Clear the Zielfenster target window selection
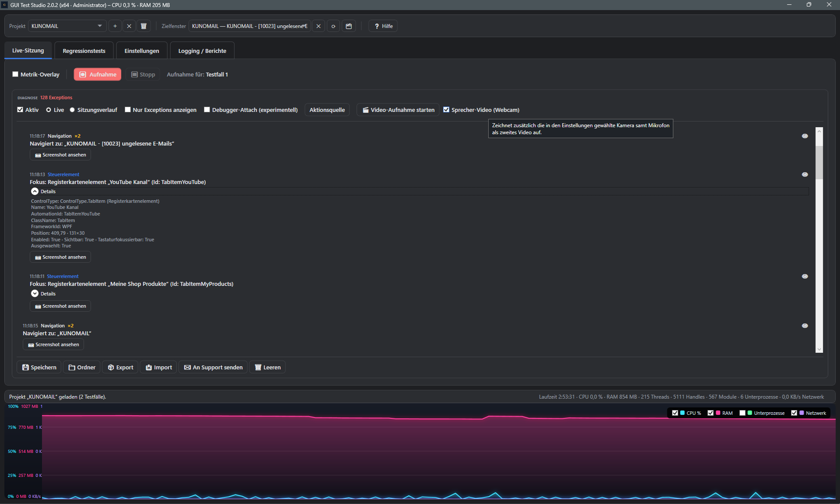The image size is (840, 504). (x=318, y=26)
